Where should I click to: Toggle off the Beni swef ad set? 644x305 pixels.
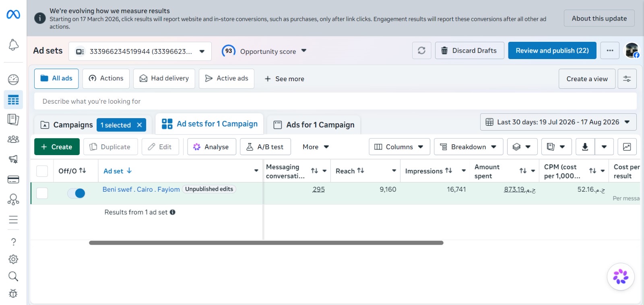(x=76, y=193)
